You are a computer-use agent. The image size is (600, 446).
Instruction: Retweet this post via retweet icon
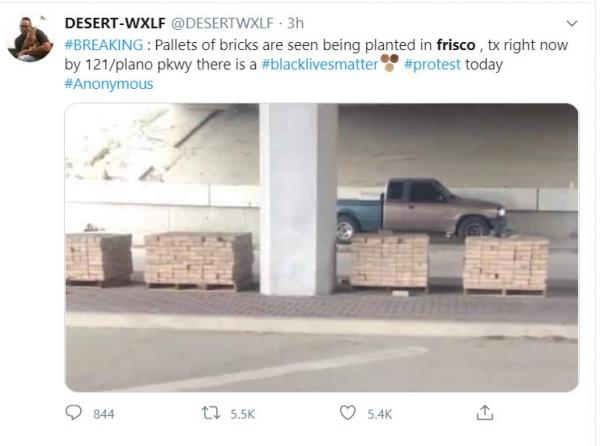point(210,413)
